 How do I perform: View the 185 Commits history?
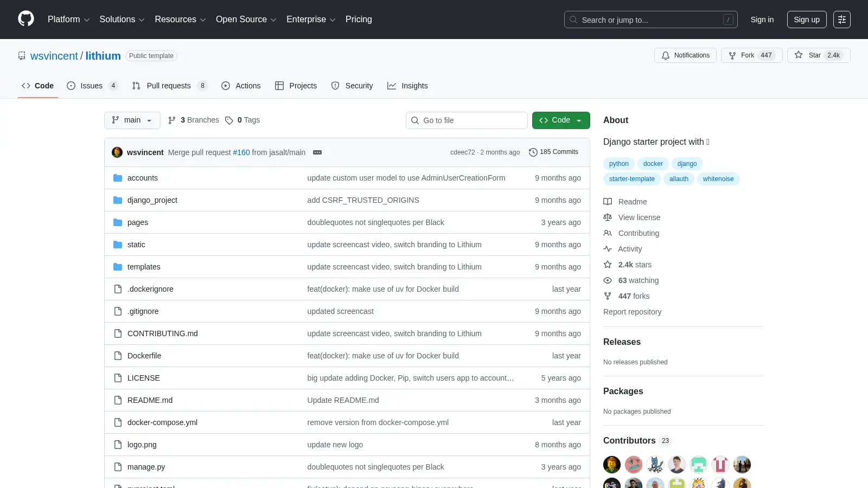click(x=553, y=152)
